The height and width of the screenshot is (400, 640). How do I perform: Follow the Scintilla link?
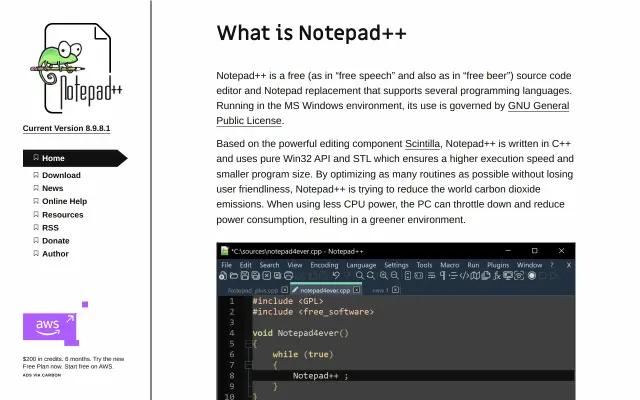(x=422, y=144)
